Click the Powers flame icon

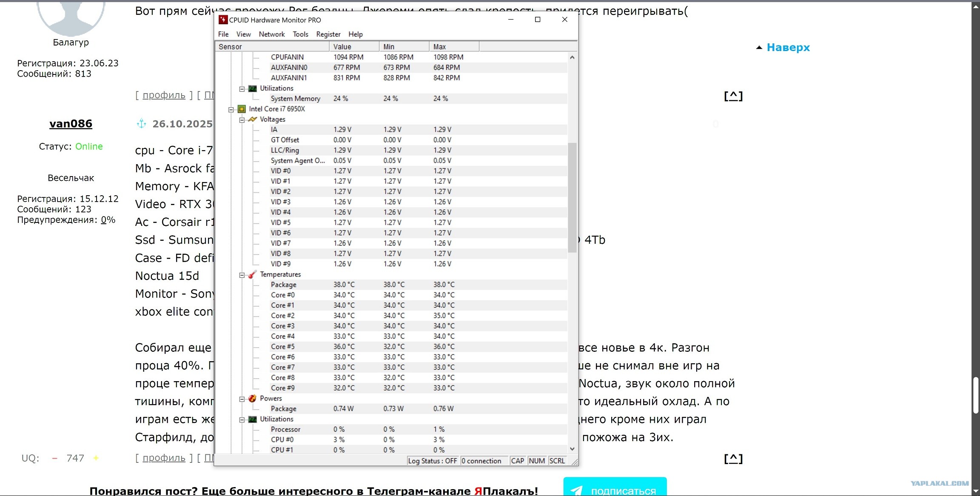click(x=253, y=399)
